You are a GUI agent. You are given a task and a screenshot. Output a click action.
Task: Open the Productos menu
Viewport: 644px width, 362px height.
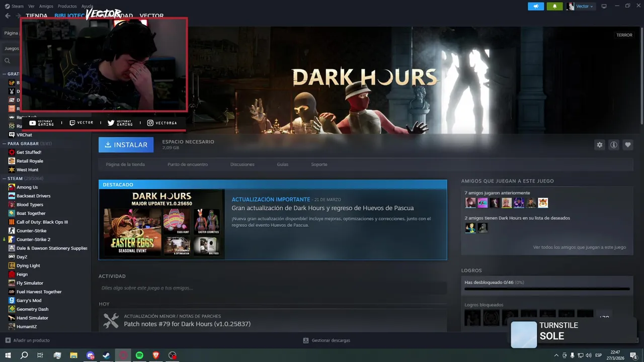point(67,6)
